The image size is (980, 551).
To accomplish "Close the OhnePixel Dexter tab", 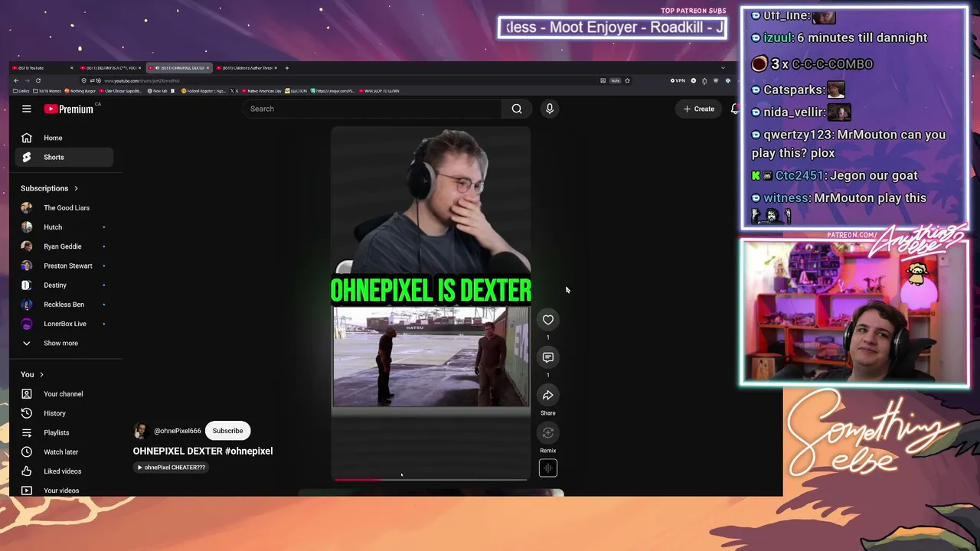I will pyautogui.click(x=207, y=68).
